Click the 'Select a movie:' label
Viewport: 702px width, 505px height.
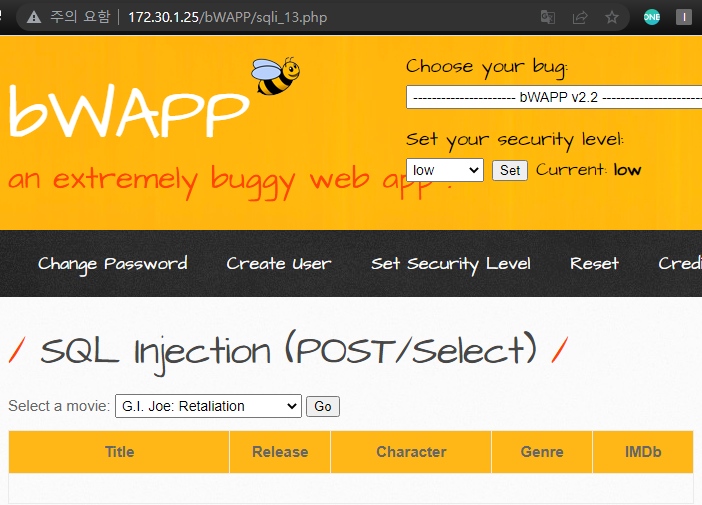tap(59, 406)
